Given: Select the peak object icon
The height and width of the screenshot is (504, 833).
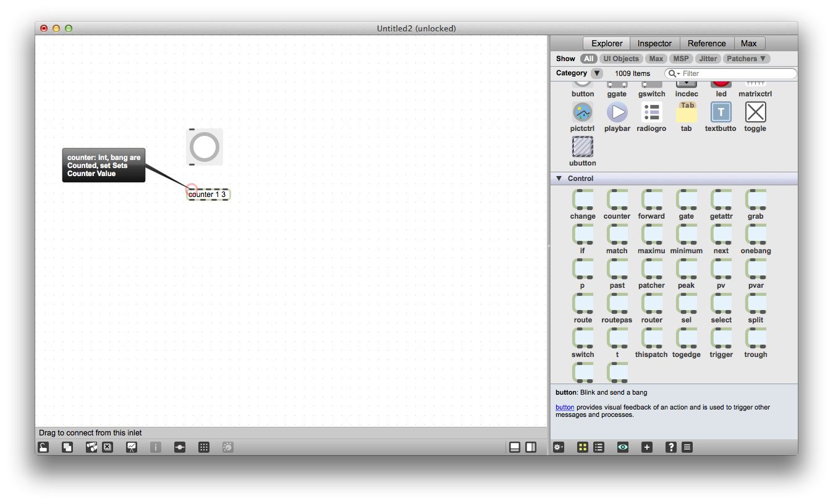Looking at the screenshot, I should click(x=686, y=269).
